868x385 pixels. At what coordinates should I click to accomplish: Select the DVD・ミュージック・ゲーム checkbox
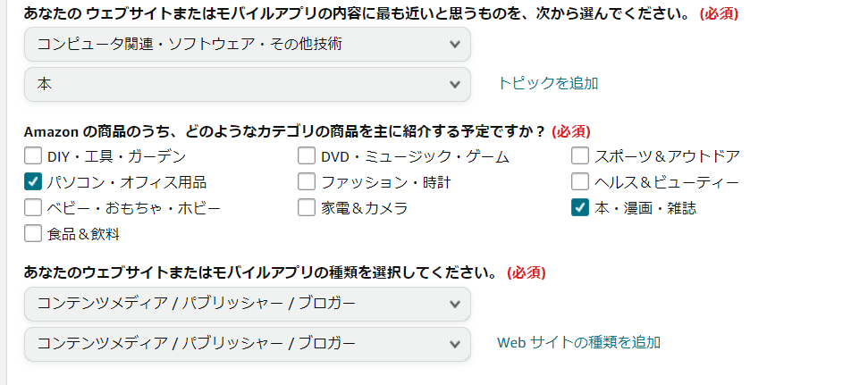[x=307, y=156]
